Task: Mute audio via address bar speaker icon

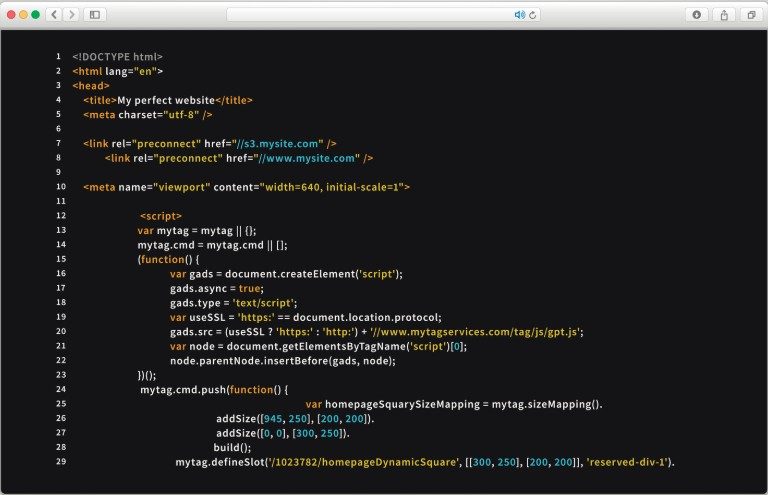Action: point(519,15)
